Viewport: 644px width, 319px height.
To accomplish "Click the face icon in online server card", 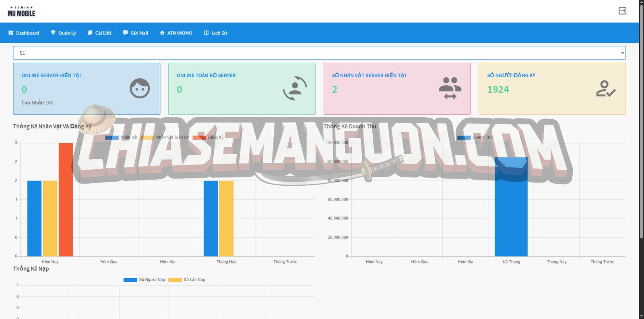I will 140,88.
